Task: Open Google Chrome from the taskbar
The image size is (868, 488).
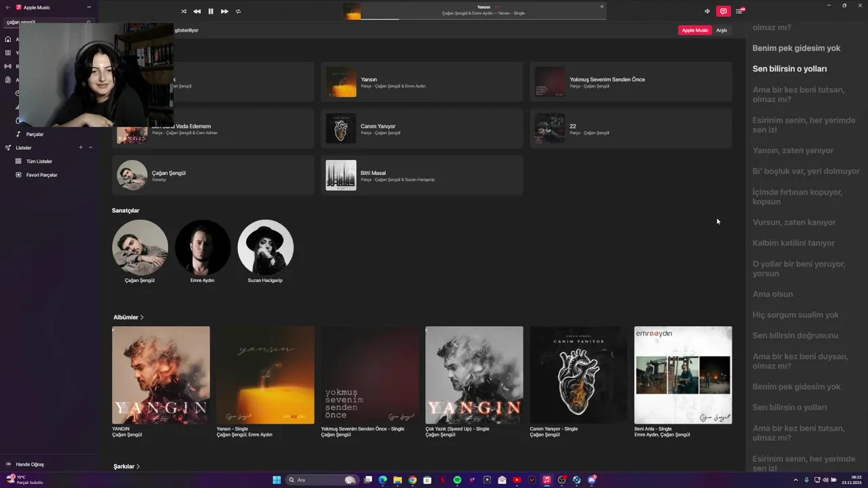Action: pyautogui.click(x=412, y=480)
